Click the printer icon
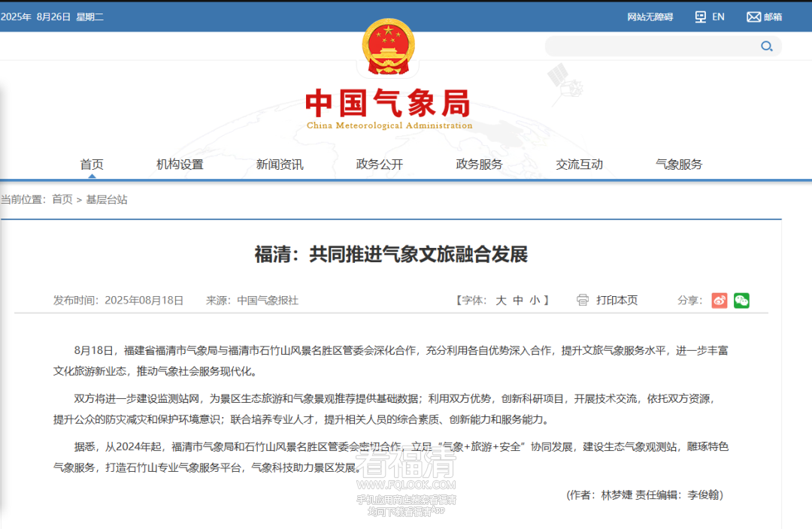Image resolution: width=812 pixels, height=529 pixels. pyautogui.click(x=583, y=301)
